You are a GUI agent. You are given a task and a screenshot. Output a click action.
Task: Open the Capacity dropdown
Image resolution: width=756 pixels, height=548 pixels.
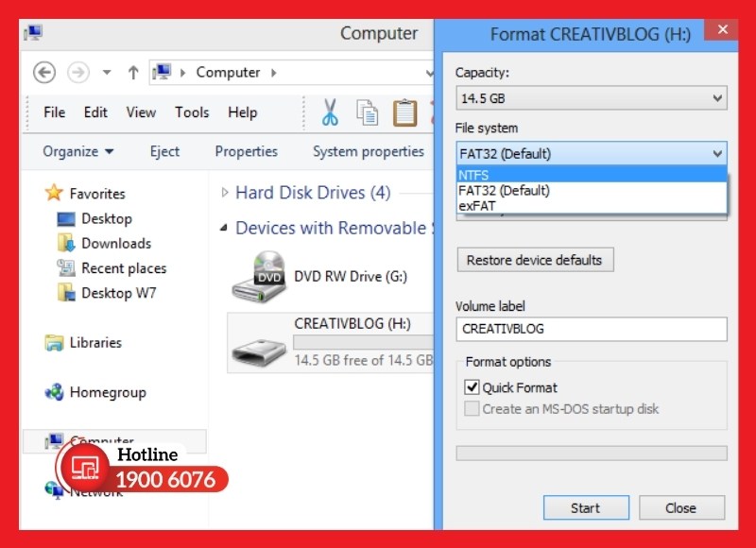[591, 98]
